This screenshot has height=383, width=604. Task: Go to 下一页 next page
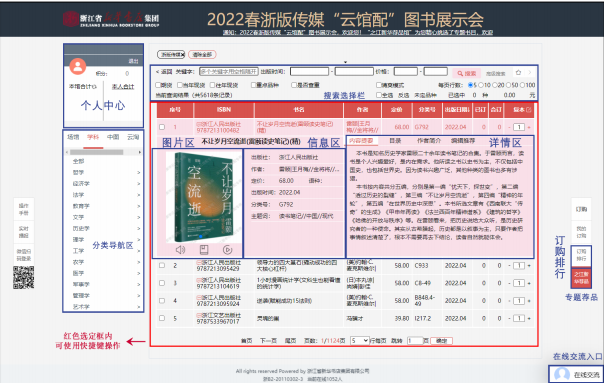[268, 341]
